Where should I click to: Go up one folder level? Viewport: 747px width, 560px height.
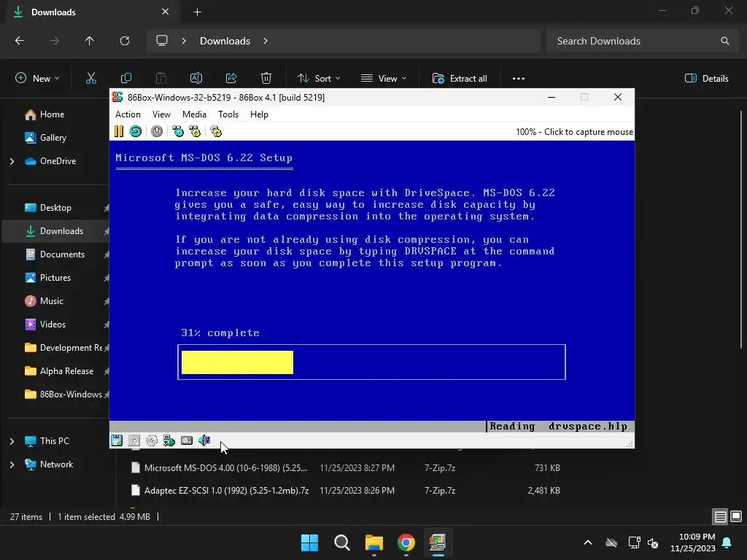(89, 41)
